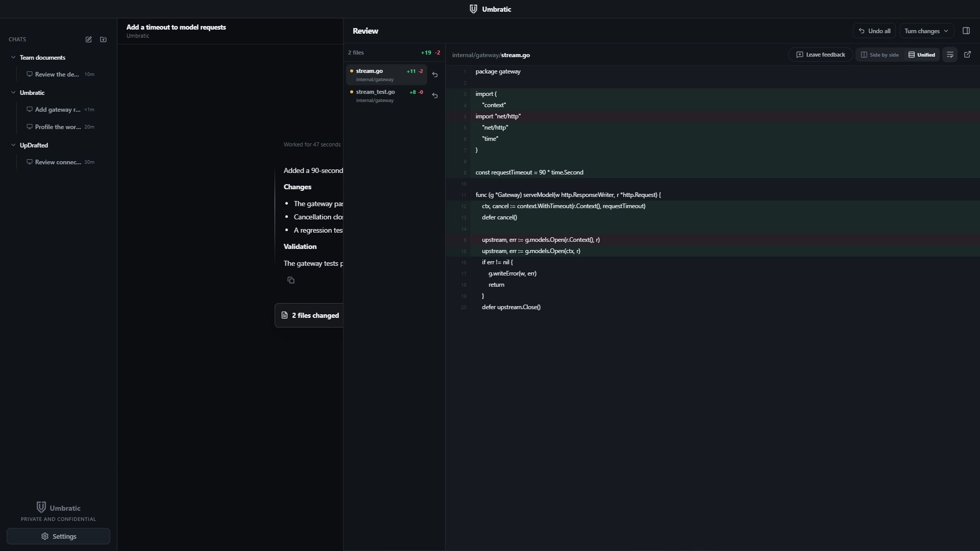The width and height of the screenshot is (980, 551).
Task: Click the removed import "net/http" line
Action: click(x=712, y=116)
